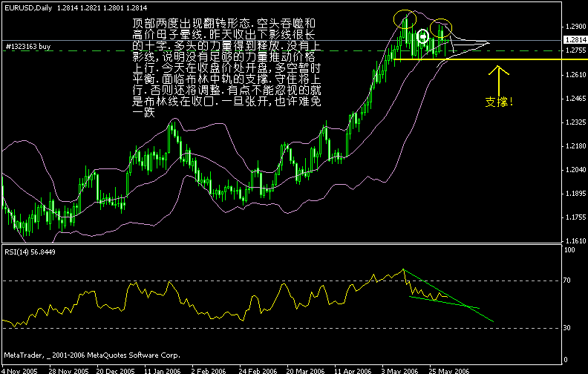Click the 2 Feb 2006 date label

209,370
